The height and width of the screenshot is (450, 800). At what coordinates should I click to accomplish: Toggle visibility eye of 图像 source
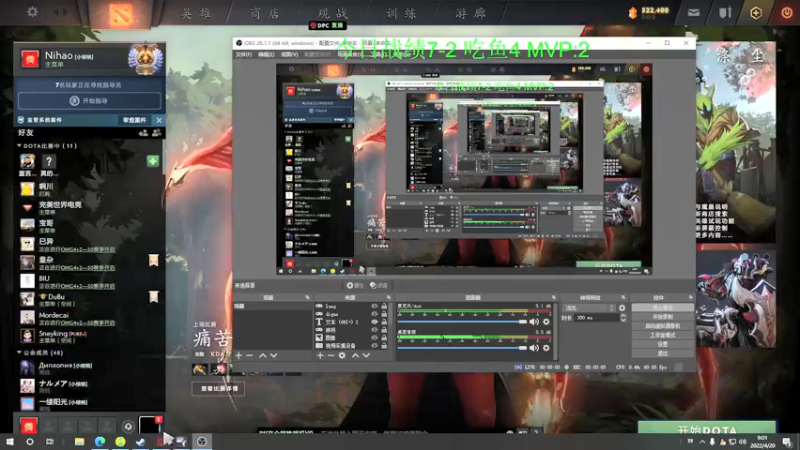(375, 338)
